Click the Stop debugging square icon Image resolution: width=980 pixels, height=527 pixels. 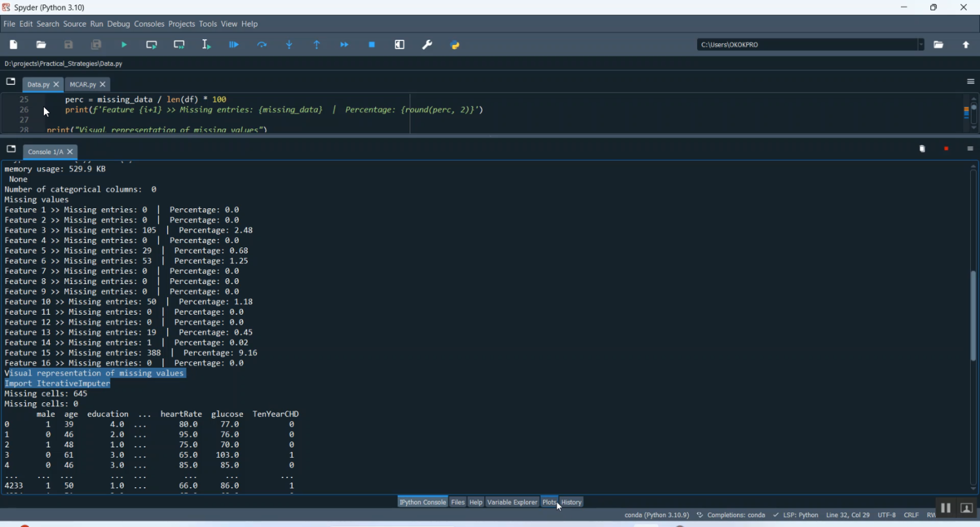pos(372,45)
